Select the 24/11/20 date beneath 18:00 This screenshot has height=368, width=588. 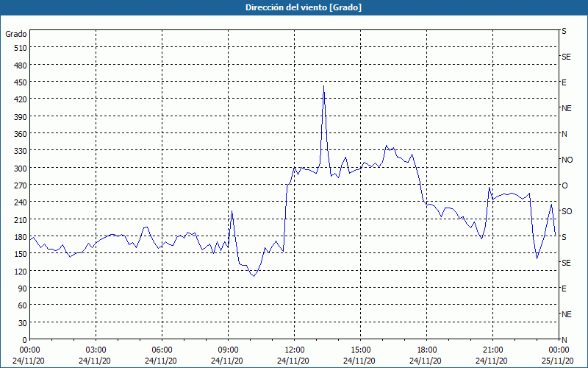pyautogui.click(x=426, y=361)
